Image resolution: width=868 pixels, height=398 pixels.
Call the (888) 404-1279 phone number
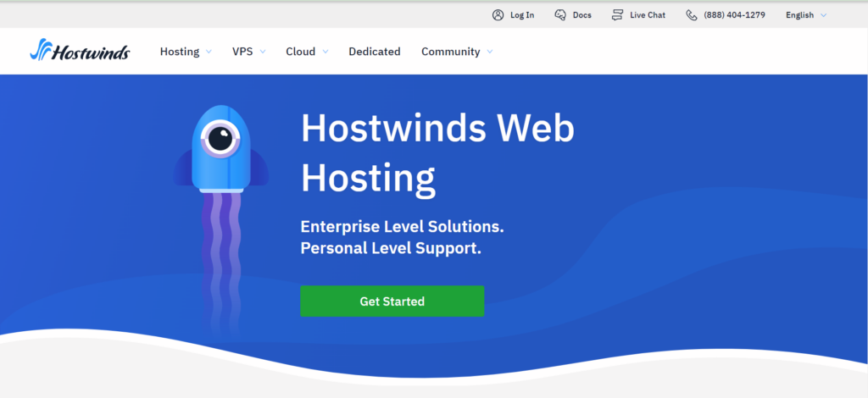click(734, 15)
